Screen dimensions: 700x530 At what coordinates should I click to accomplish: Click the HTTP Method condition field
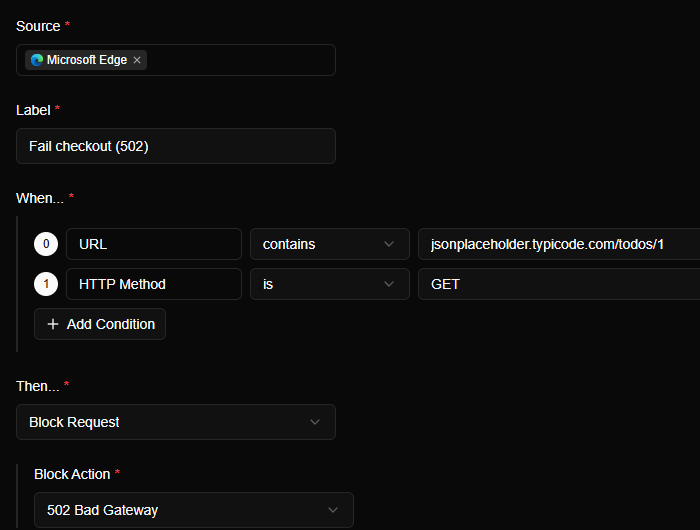tap(154, 284)
